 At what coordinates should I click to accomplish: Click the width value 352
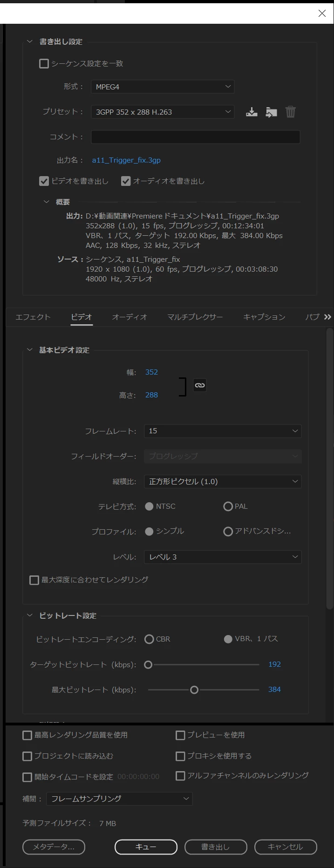coord(151,372)
